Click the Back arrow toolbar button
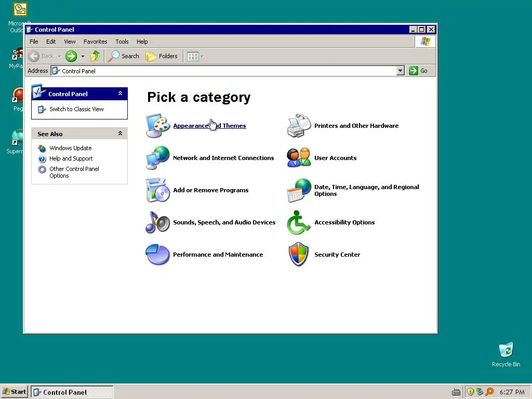 42,56
